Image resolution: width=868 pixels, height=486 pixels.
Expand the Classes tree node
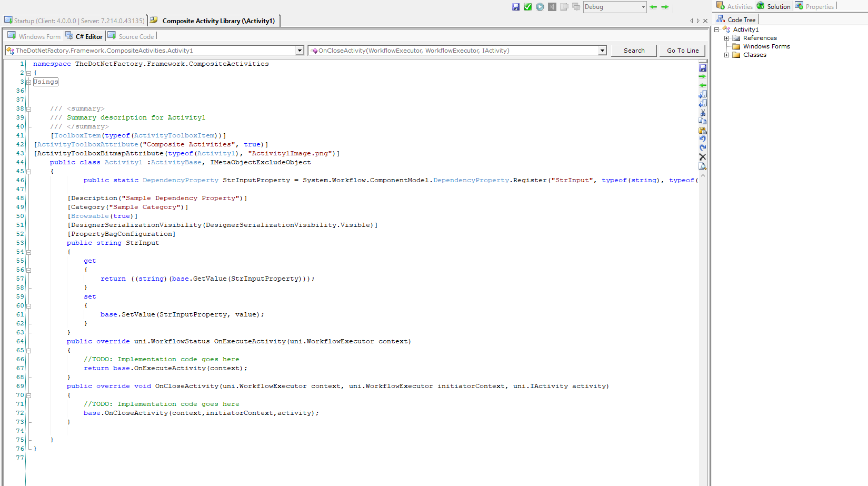tap(726, 55)
